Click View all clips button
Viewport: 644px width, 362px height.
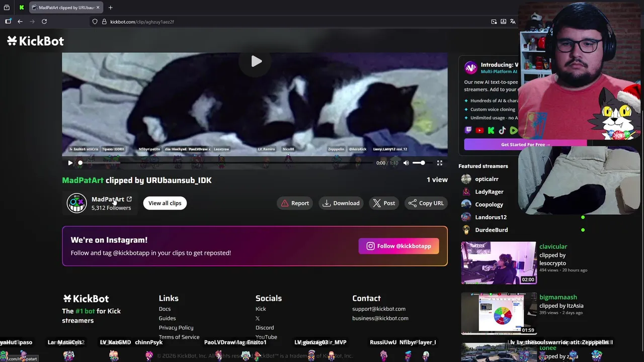(165, 203)
